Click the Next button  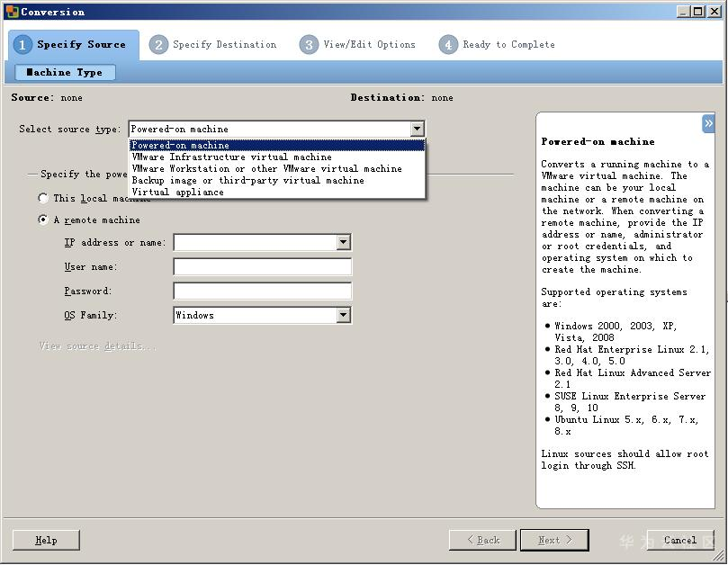click(x=554, y=540)
